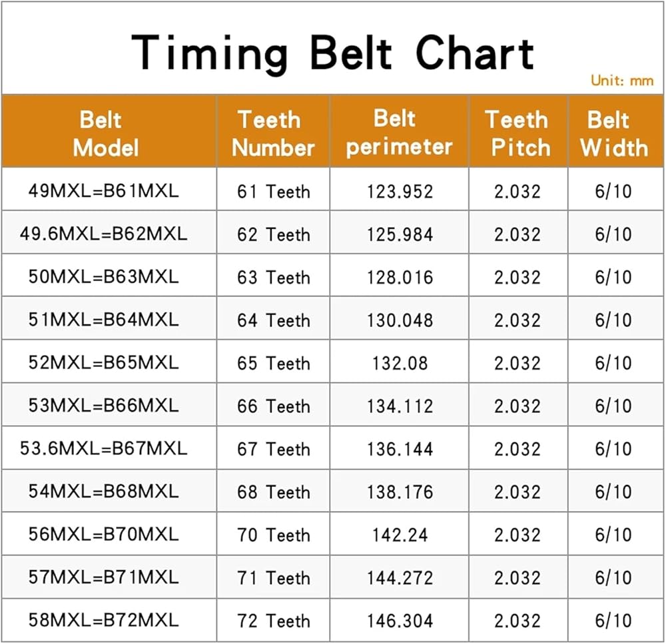
Task: Select the 142.24 perimeter value
Action: 400,535
